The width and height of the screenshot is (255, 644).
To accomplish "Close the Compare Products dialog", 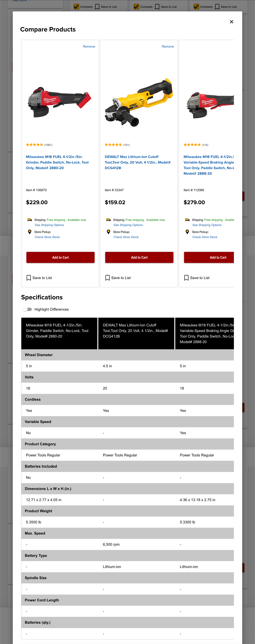I will tap(231, 22).
